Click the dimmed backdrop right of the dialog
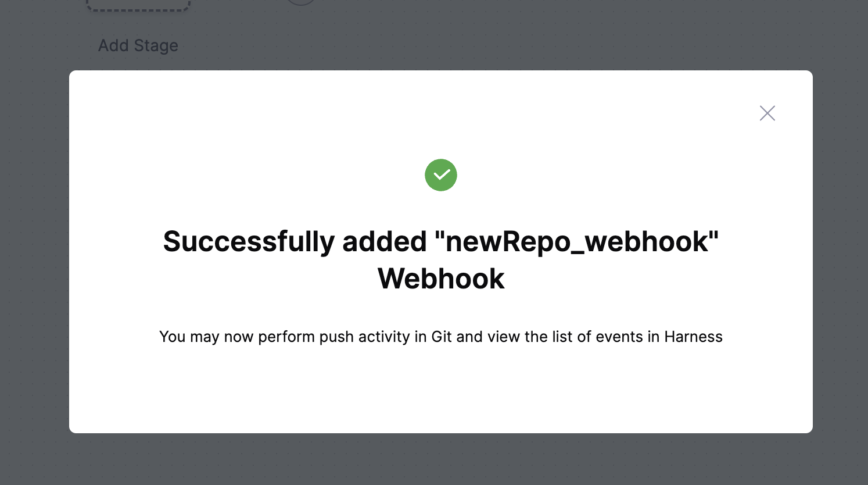Viewport: 868px width, 485px height. point(840,251)
